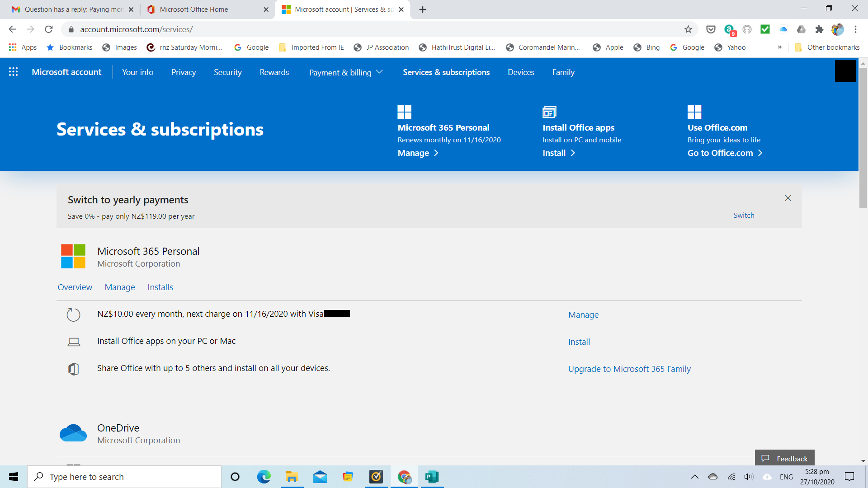Open Chrome's three-dot menu
Screen dimensions: 868x488
[x=855, y=29]
